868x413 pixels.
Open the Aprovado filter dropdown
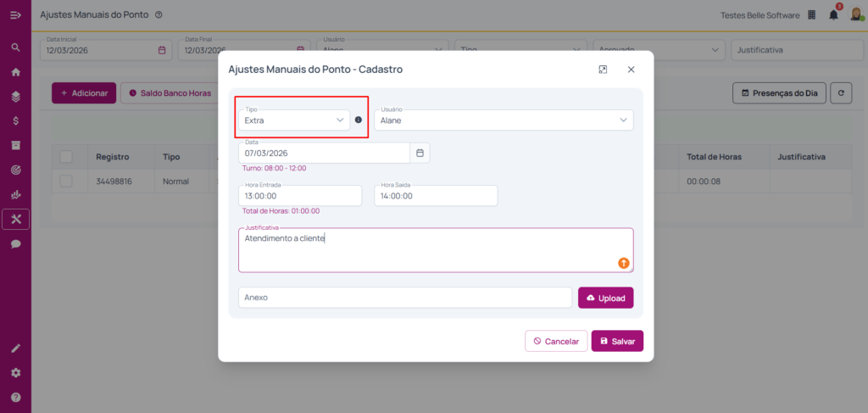click(x=656, y=50)
